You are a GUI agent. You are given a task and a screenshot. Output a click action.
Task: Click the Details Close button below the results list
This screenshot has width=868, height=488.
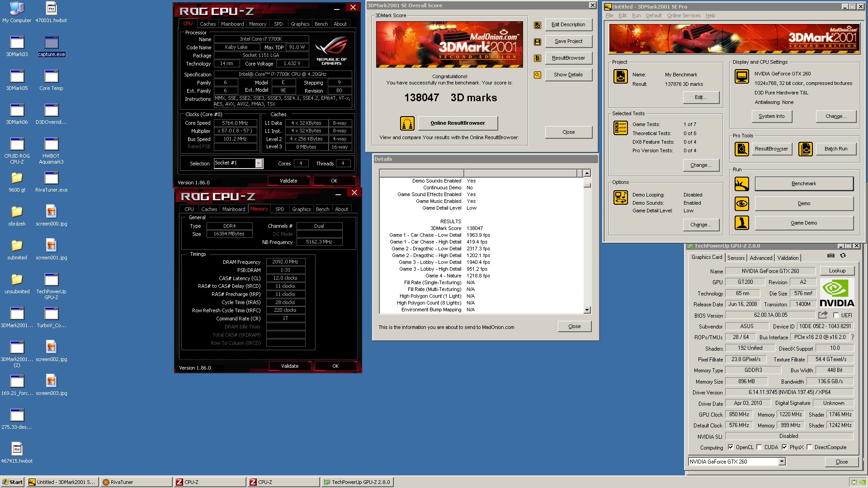pos(574,327)
